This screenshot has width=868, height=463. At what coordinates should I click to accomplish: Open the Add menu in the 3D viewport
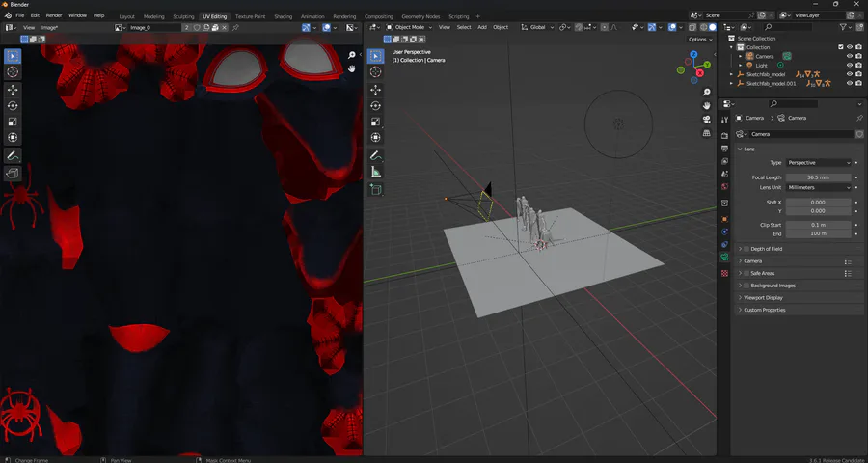click(x=482, y=27)
